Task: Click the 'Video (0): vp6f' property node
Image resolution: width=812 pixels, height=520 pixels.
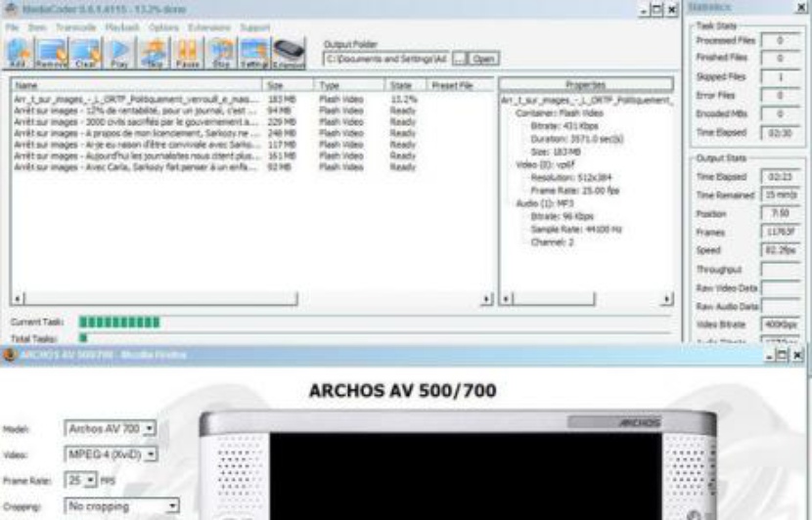Action: tap(545, 164)
